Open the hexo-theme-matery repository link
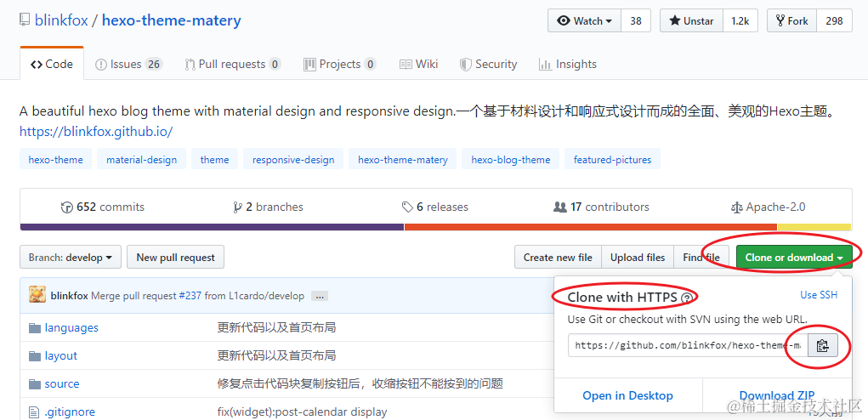This screenshot has height=420, width=868. coord(172,21)
